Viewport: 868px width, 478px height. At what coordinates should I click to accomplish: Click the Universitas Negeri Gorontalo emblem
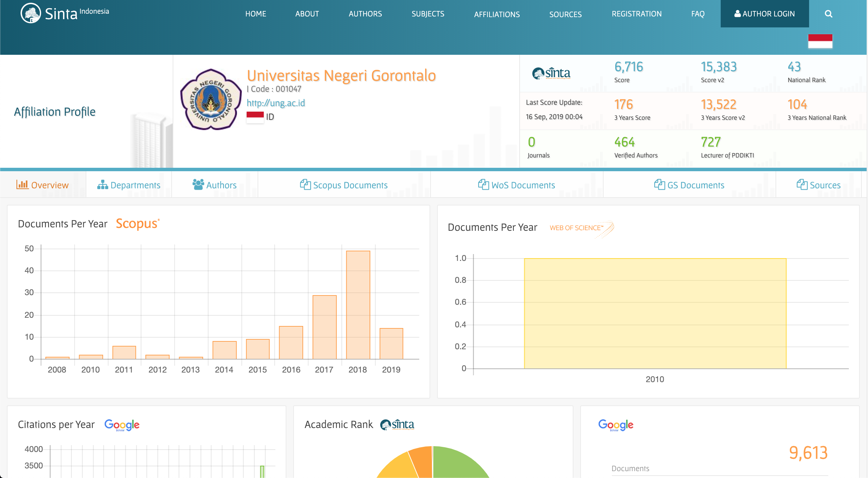[x=211, y=99]
